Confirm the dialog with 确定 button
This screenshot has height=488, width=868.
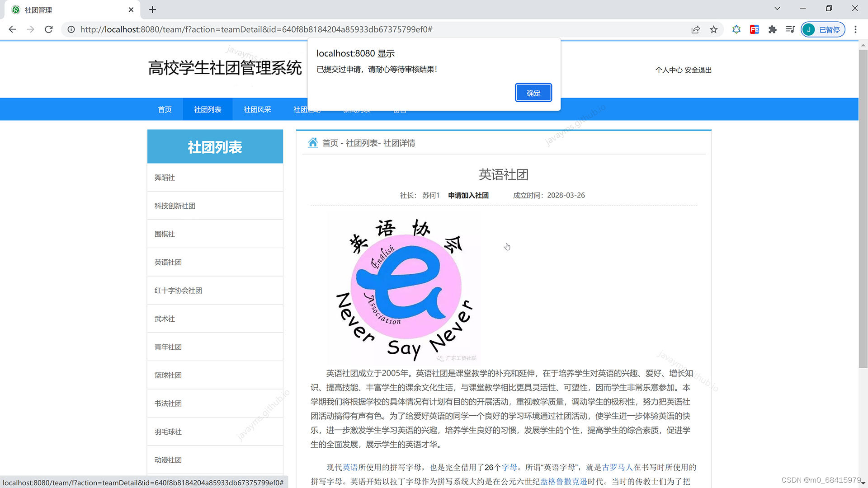(533, 93)
